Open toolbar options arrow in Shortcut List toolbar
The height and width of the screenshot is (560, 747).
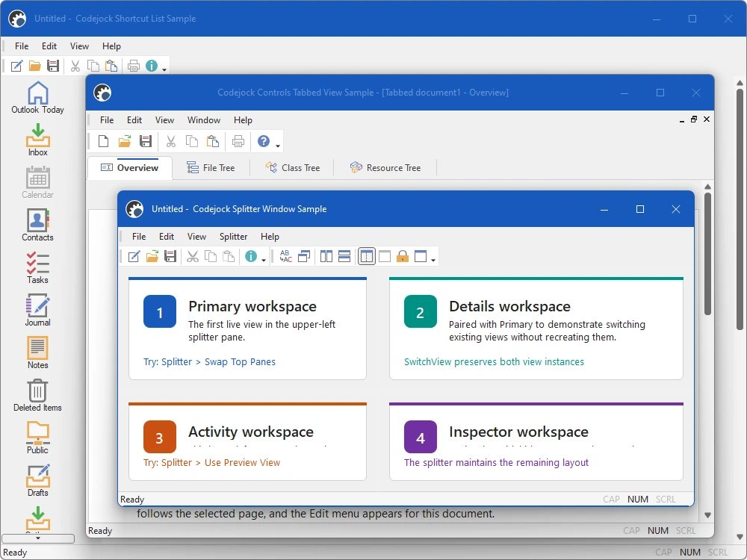click(164, 69)
